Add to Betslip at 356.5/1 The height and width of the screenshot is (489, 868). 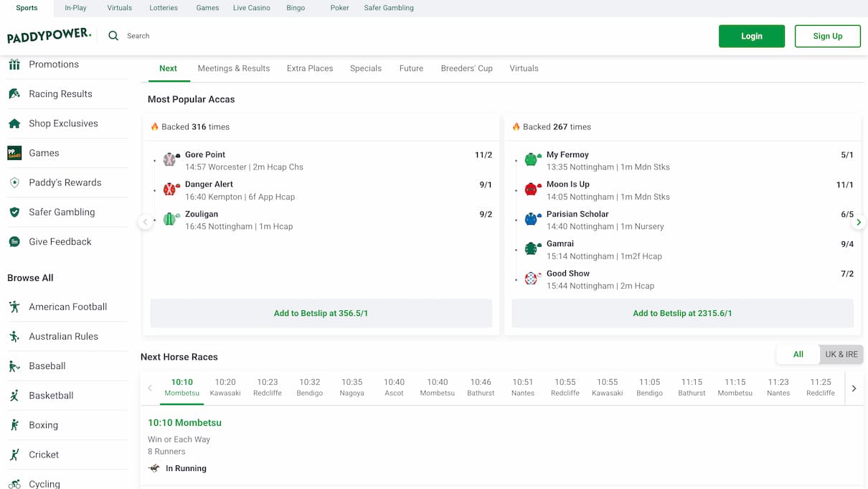point(321,313)
